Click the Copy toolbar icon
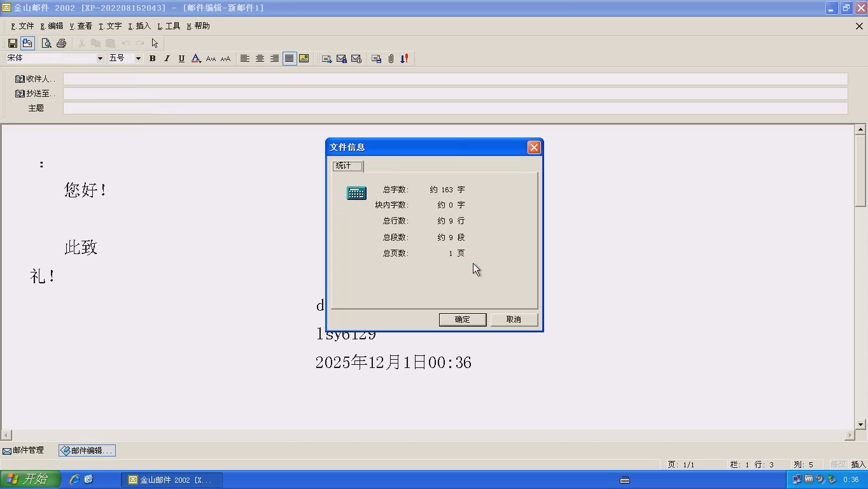Screen dimensions: 868x489 [x=95, y=43]
